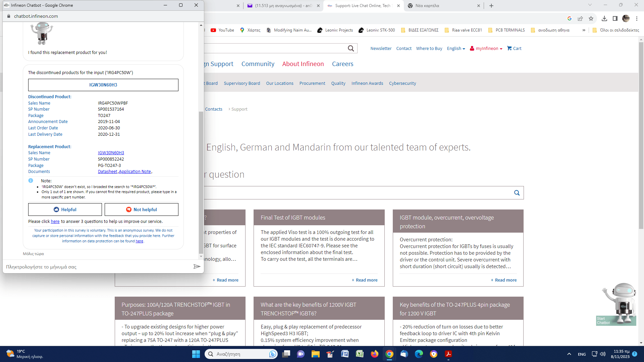Open the PCB TERMINALS bookmark folder
The width and height of the screenshot is (644, 362).
(x=506, y=30)
